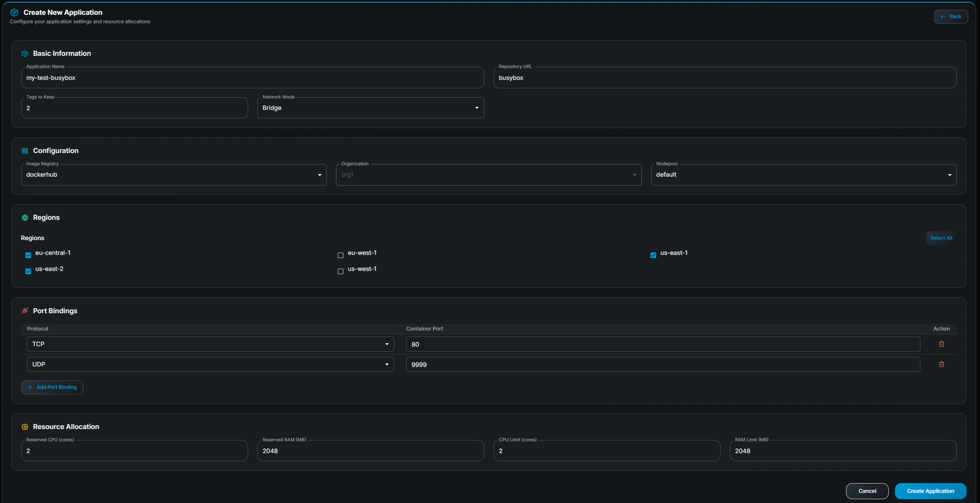Click the Reserved CPU cores field
The image size is (980, 503).
coord(134,451)
